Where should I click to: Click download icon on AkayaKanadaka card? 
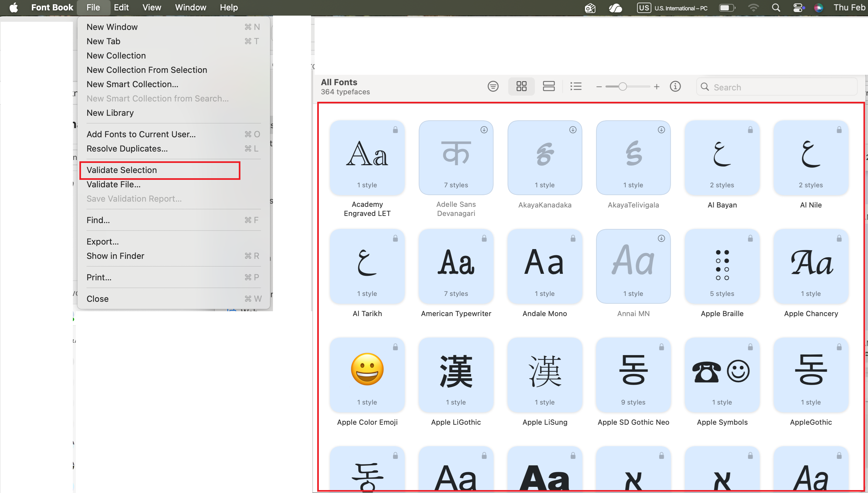(x=573, y=130)
